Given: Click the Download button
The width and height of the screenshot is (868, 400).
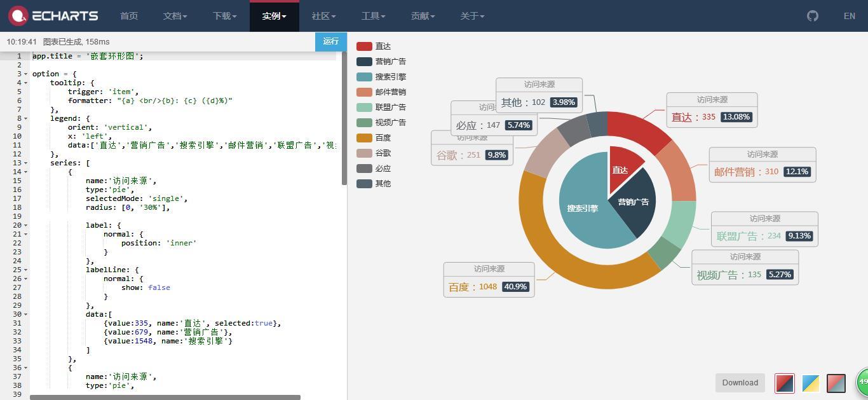Looking at the screenshot, I should point(740,383).
